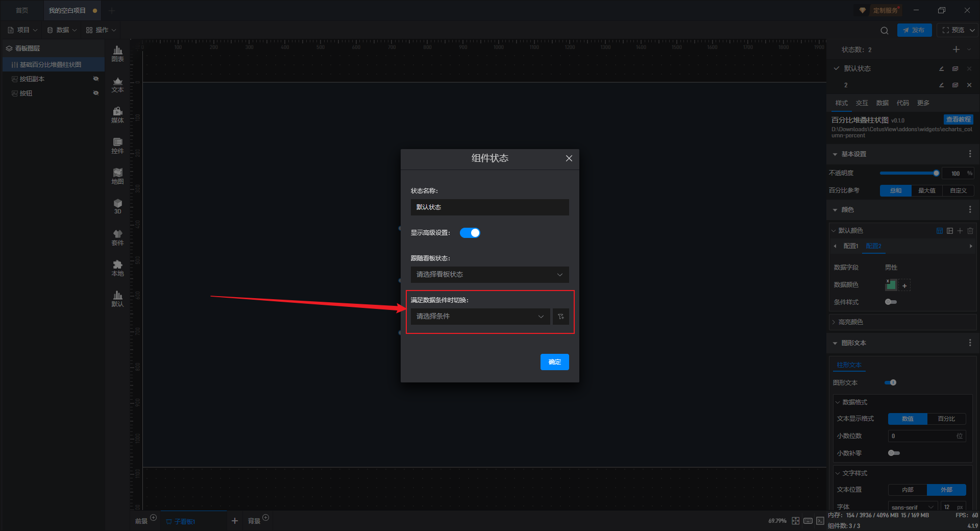
Task: Open more options for 颜色 section
Action: point(970,210)
